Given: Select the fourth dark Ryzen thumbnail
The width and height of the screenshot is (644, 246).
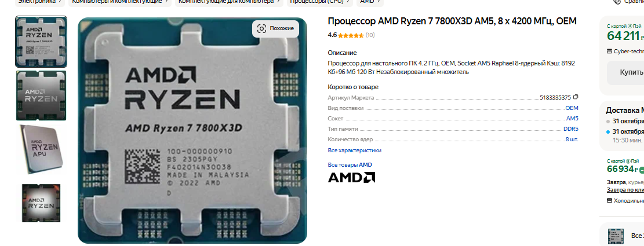Looking at the screenshot, I should pos(41,203).
